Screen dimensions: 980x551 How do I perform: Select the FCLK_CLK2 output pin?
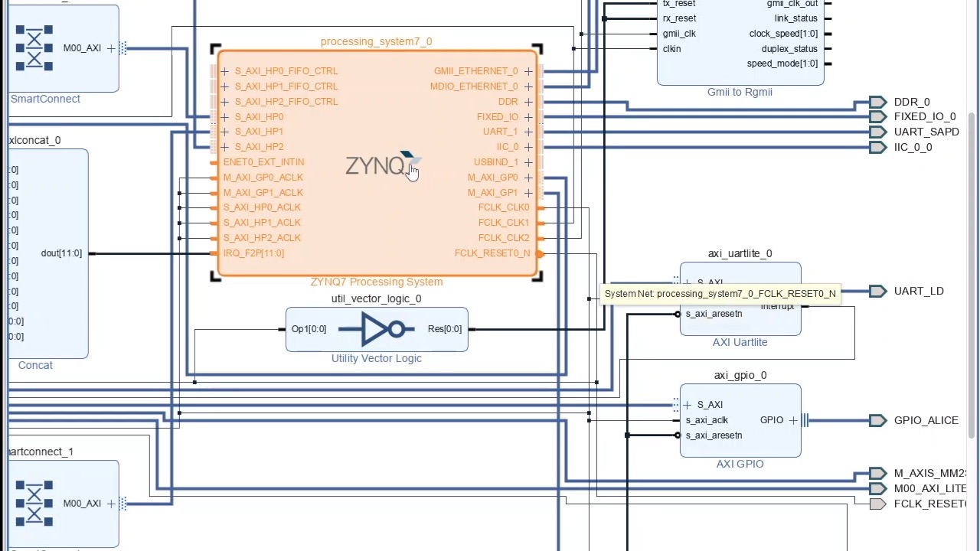tap(504, 238)
